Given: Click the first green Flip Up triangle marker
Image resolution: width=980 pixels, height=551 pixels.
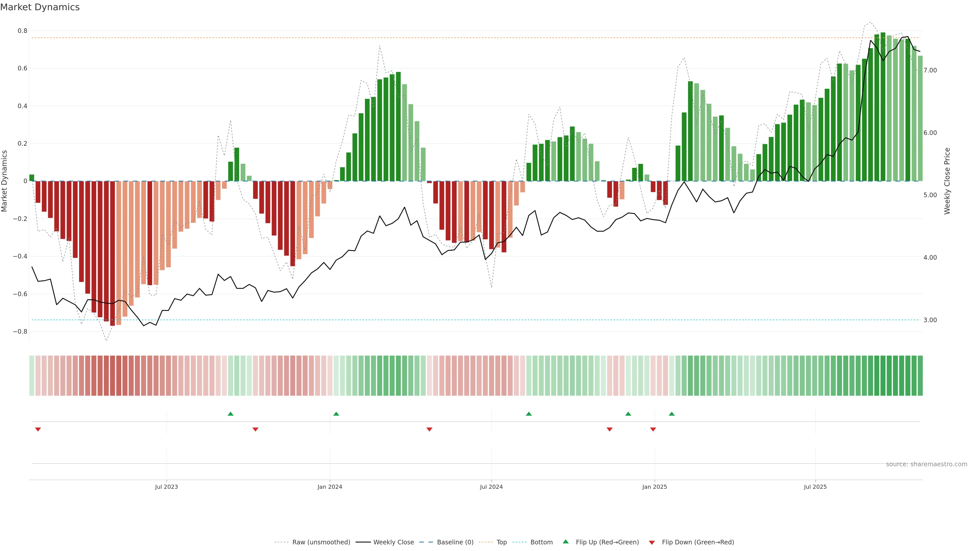Looking at the screenshot, I should (x=230, y=414).
